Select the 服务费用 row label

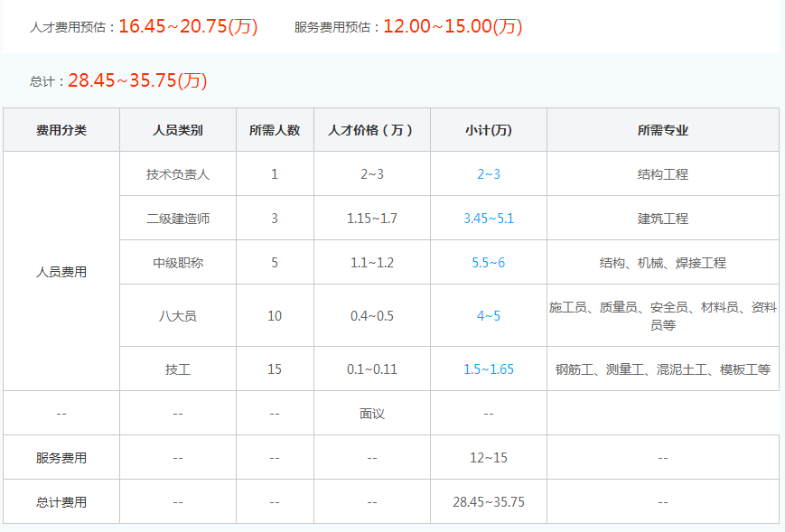pos(61,458)
